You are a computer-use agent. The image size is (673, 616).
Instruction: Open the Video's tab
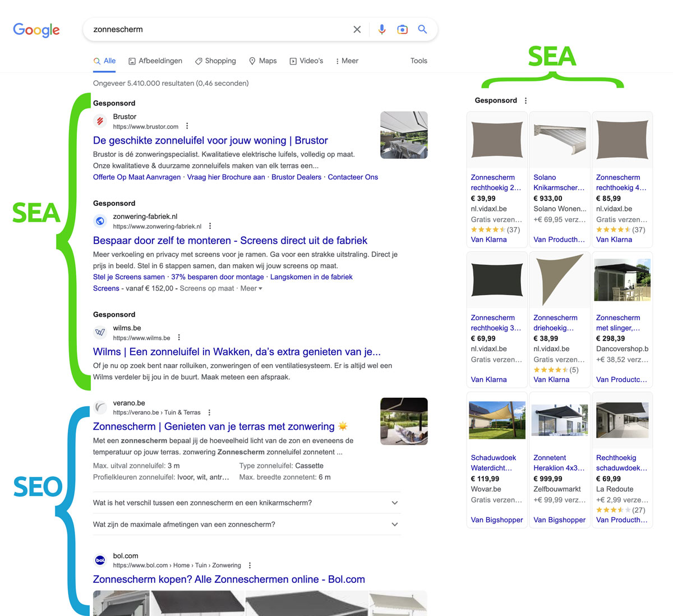(306, 61)
